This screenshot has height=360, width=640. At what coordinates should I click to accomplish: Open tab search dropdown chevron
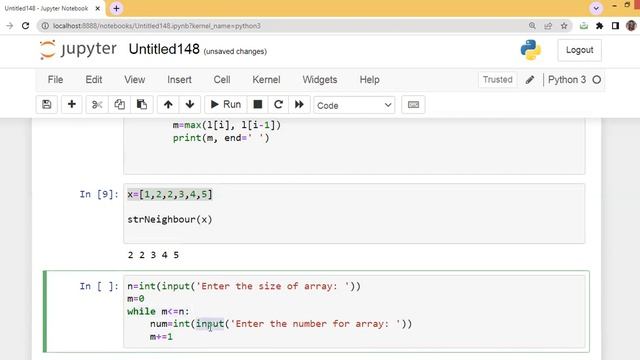click(596, 8)
